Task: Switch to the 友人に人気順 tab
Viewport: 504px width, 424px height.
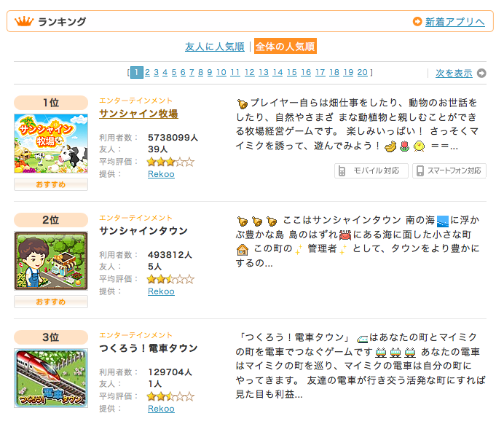Action: pos(214,47)
